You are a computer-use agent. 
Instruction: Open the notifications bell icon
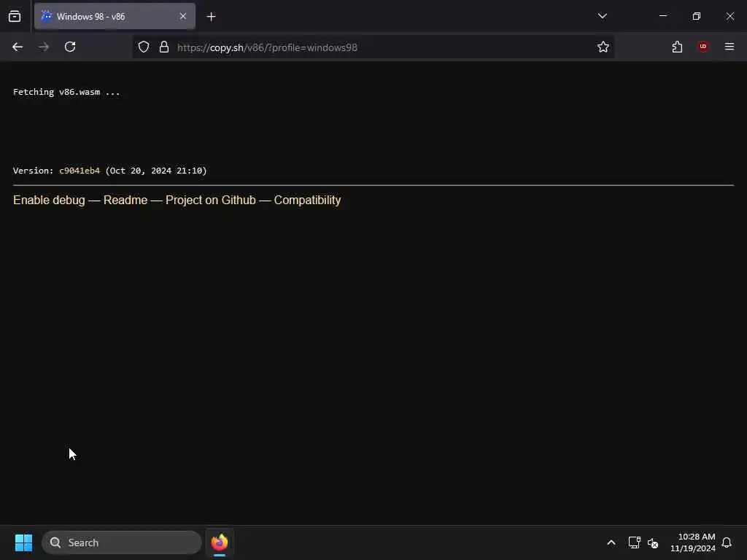click(727, 542)
